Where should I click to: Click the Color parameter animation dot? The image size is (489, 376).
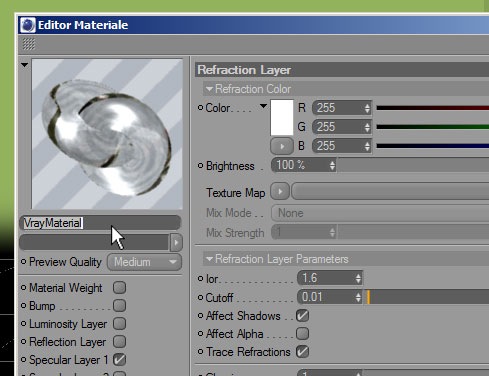coord(200,107)
